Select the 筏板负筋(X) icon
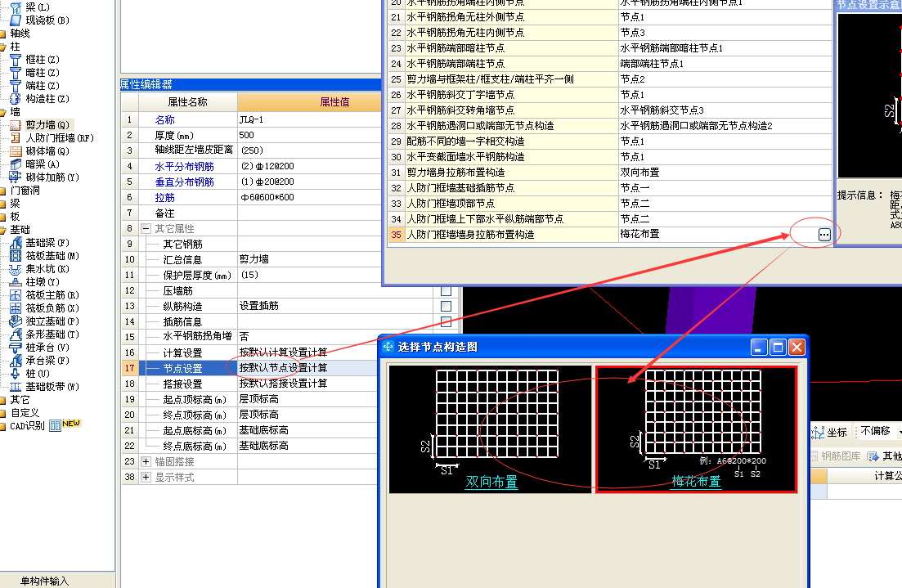Screen dimensions: 902x588 click(16, 308)
